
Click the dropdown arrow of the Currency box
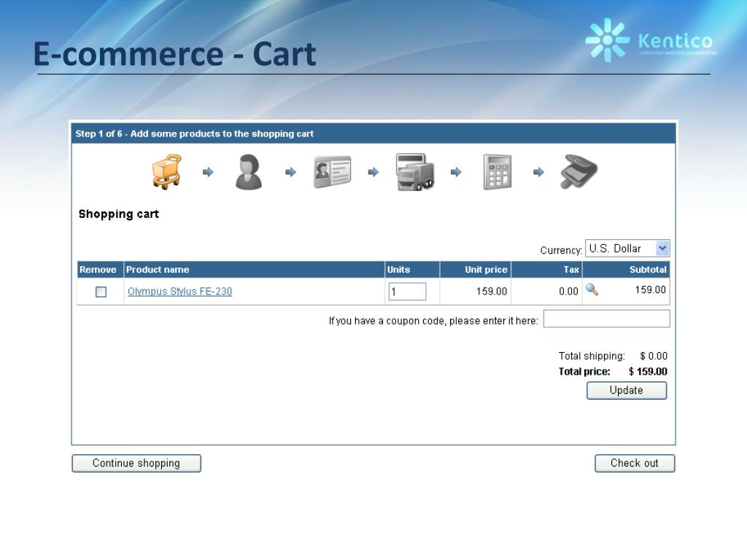[x=662, y=248]
